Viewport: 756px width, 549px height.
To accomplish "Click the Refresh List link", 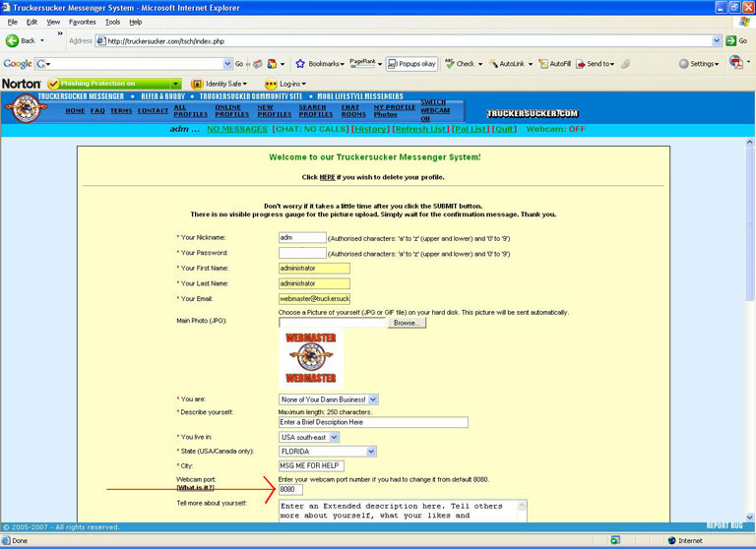I will tap(421, 129).
